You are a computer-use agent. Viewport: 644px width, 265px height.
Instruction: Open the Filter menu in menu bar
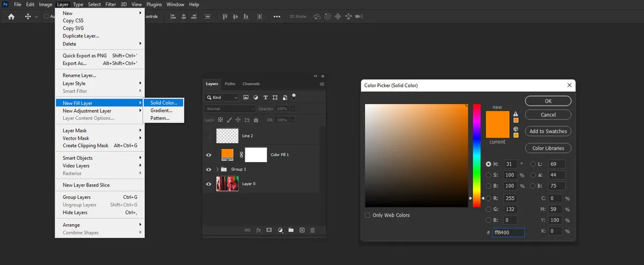click(x=111, y=4)
